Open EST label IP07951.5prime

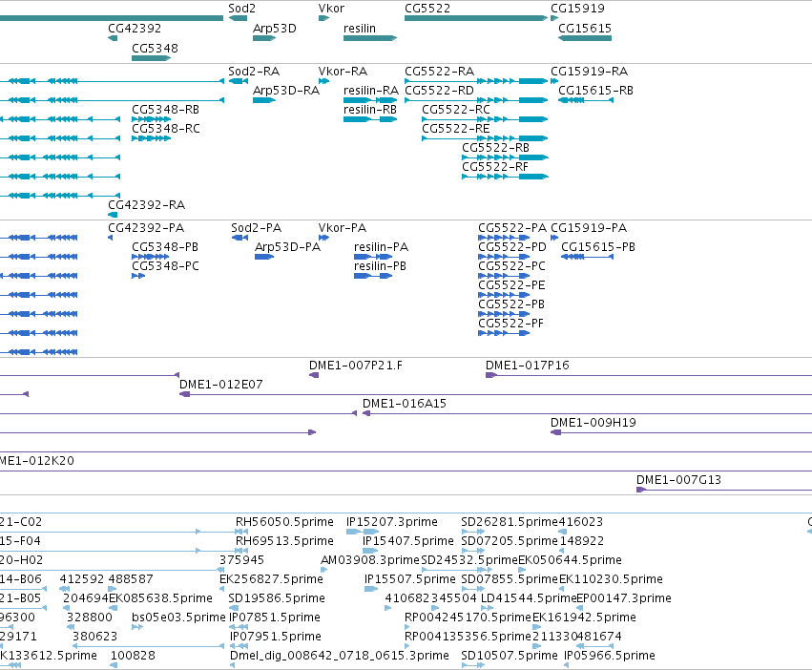click(x=276, y=637)
